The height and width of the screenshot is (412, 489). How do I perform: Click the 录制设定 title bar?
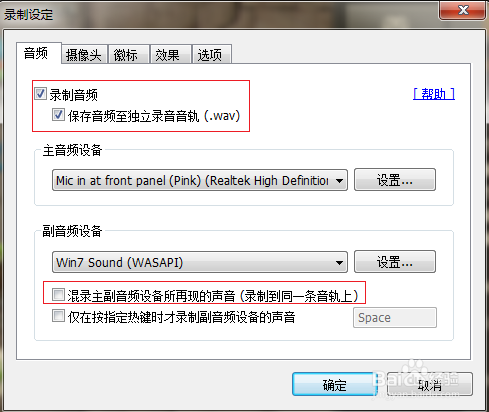click(x=220, y=14)
